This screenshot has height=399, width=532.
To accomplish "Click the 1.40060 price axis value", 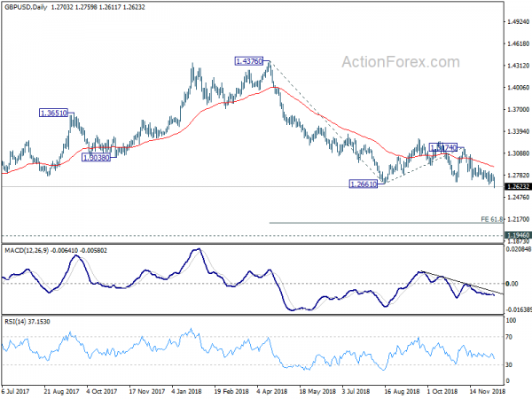I will coord(519,88).
